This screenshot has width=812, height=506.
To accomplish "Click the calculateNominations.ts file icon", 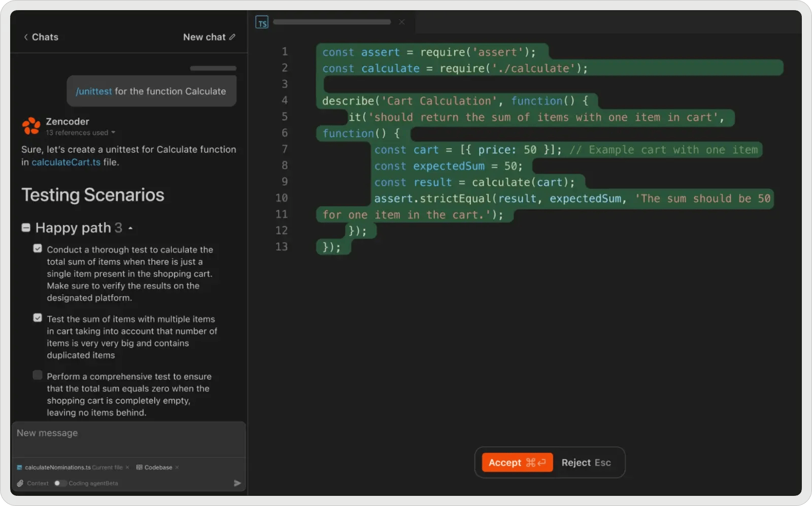I will [19, 467].
